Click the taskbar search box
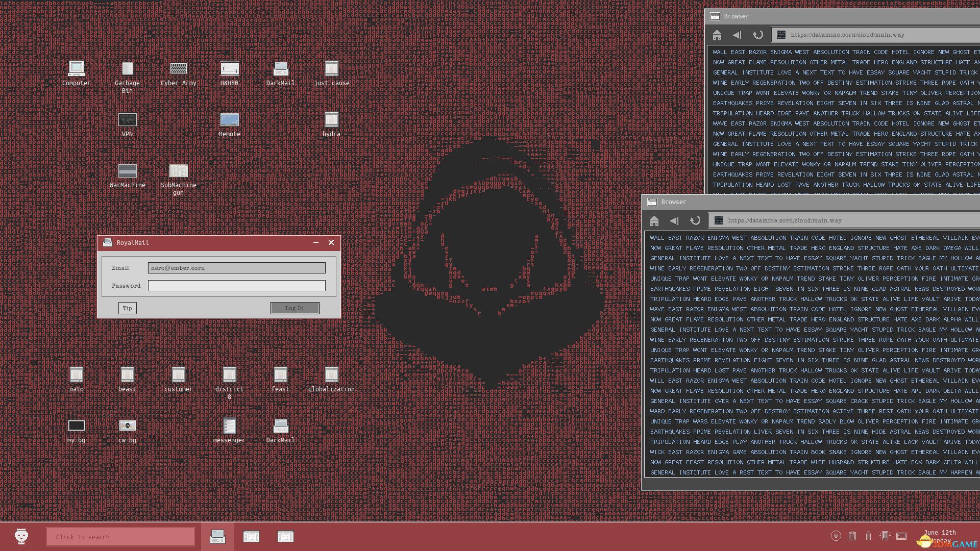980x551 pixels. [120, 537]
